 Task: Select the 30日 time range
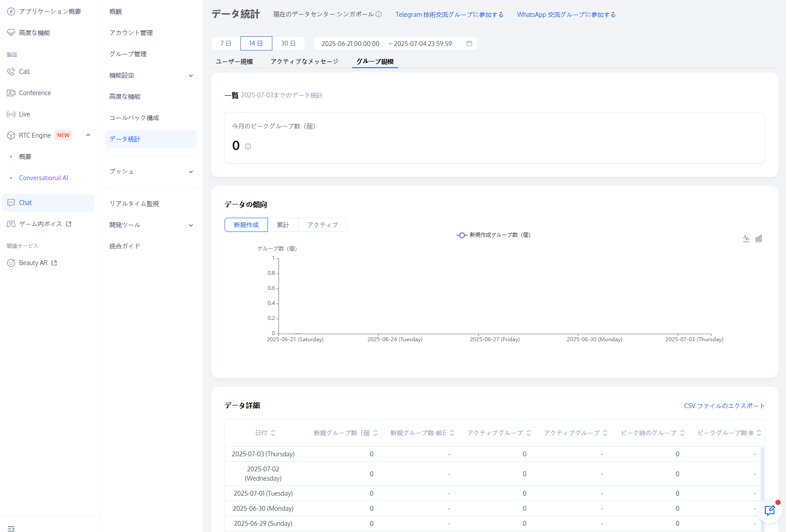288,43
